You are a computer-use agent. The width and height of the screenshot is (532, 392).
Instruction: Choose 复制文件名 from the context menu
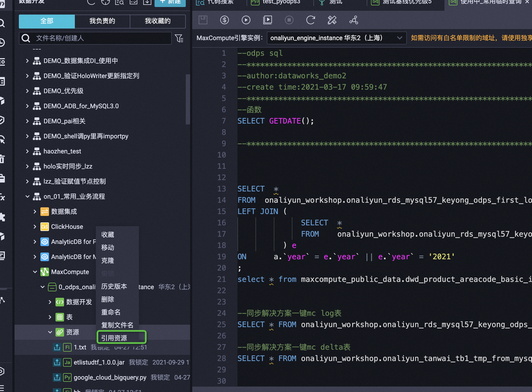[117, 325]
